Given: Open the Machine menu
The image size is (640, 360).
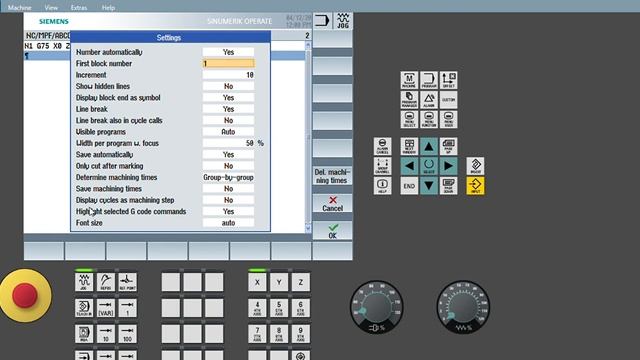Looking at the screenshot, I should (x=20, y=7).
